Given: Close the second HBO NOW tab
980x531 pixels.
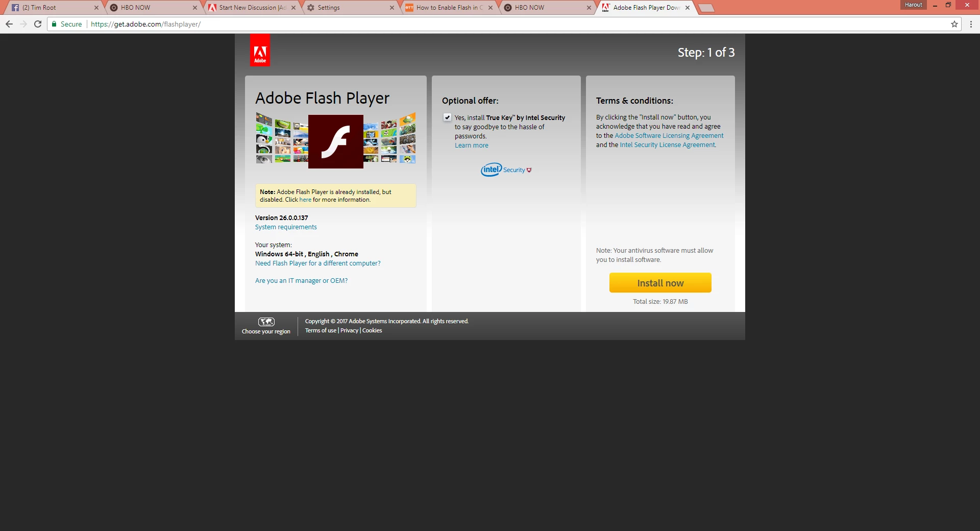Looking at the screenshot, I should click(589, 8).
